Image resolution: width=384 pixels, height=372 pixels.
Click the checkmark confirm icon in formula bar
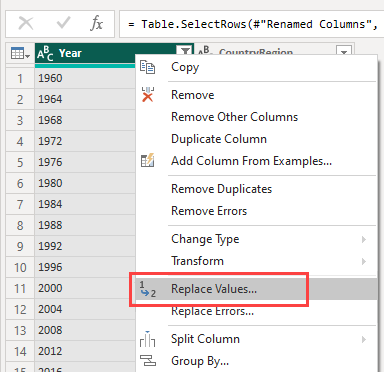pyautogui.click(x=63, y=23)
